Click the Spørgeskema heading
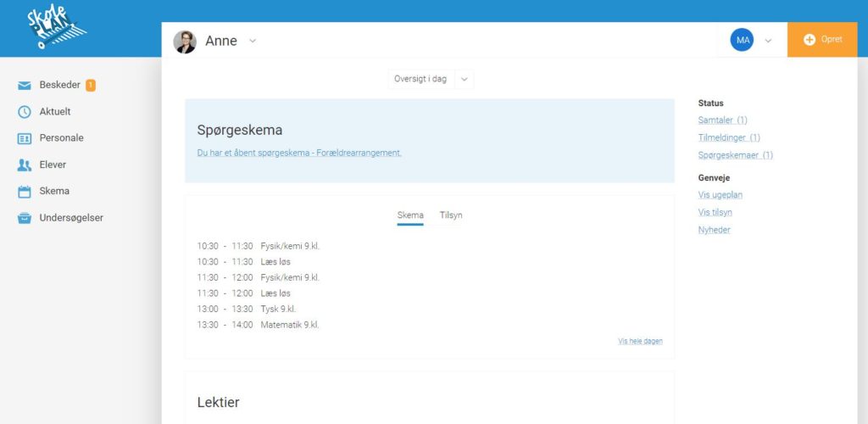 (x=240, y=131)
